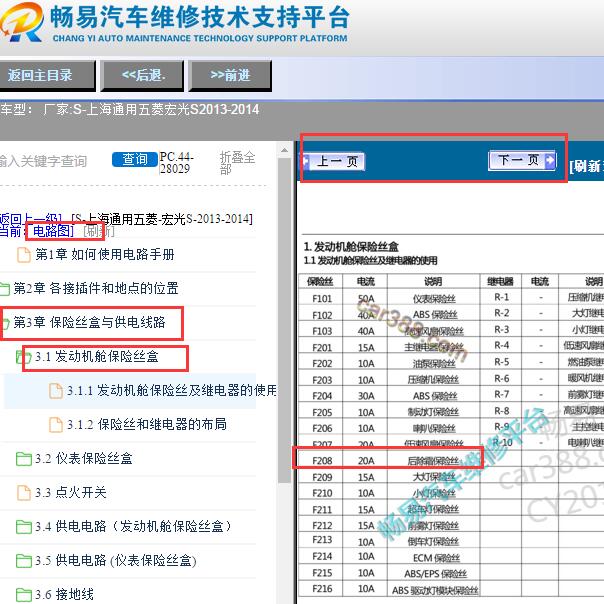
Task: Click the >>前进 button
Action: (x=230, y=76)
